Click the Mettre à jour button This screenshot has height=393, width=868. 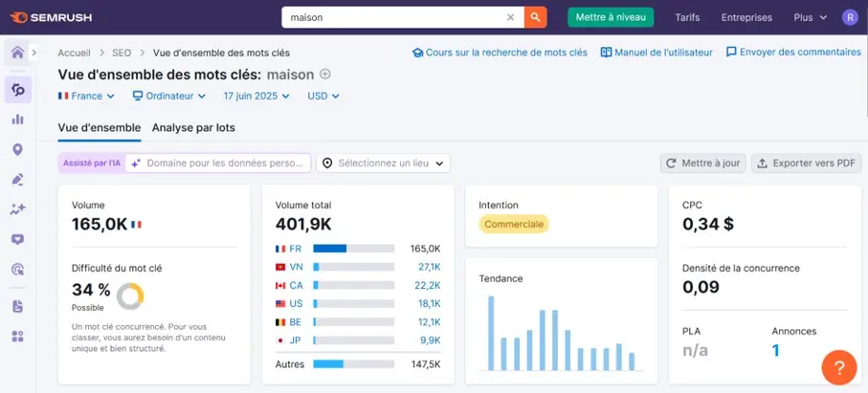point(703,164)
